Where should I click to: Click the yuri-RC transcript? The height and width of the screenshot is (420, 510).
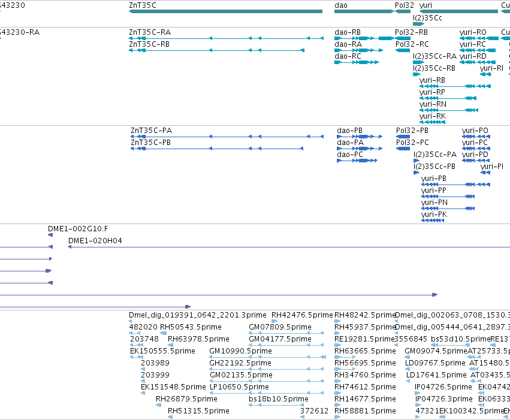tap(478, 50)
